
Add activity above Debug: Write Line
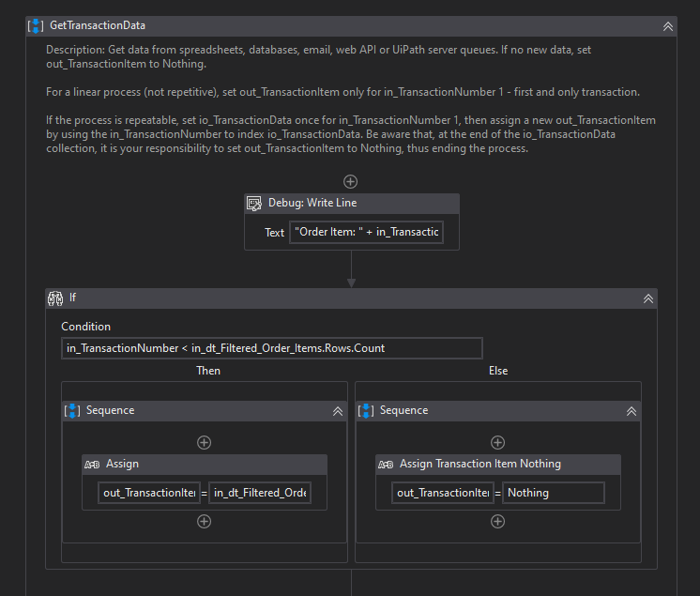pos(350,181)
